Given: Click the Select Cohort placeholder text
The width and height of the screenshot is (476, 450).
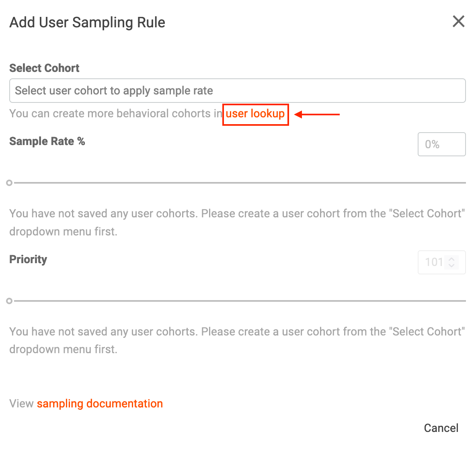Looking at the screenshot, I should coord(113,90).
